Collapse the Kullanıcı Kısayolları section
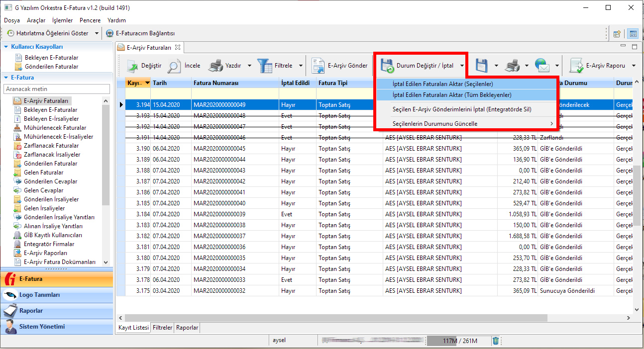Viewport: 644px width, 349px height. tap(6, 47)
